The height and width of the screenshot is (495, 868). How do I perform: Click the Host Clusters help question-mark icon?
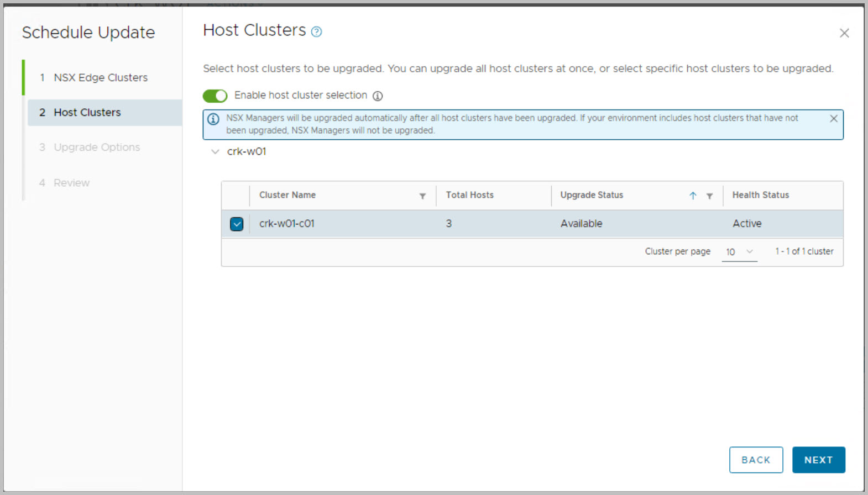pyautogui.click(x=316, y=32)
